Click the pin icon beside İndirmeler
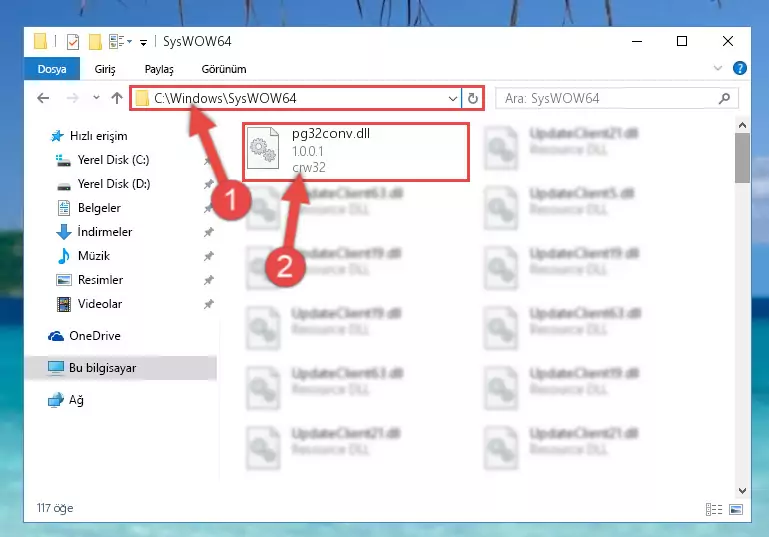Viewport: 769px width, 537px height. (208, 232)
